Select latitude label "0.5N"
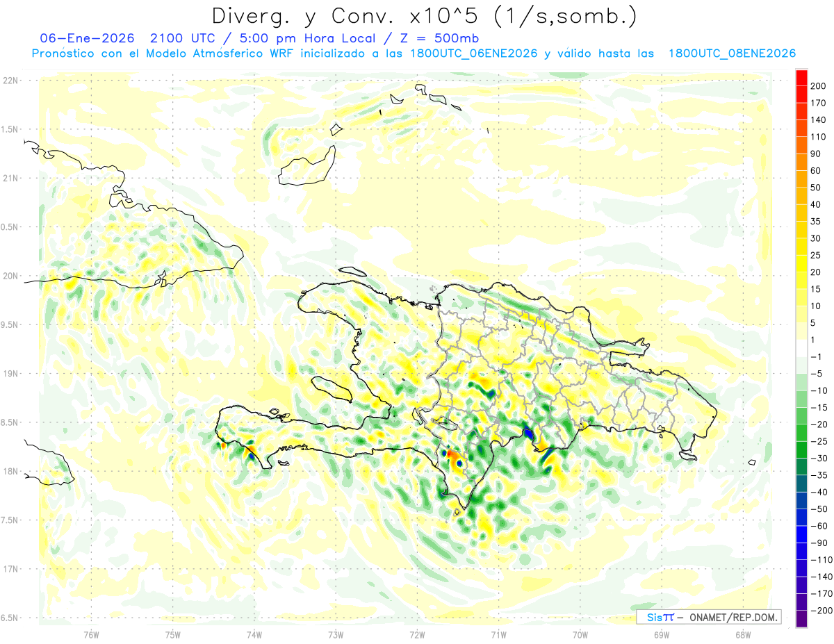The height and width of the screenshot is (644, 834). point(10,227)
